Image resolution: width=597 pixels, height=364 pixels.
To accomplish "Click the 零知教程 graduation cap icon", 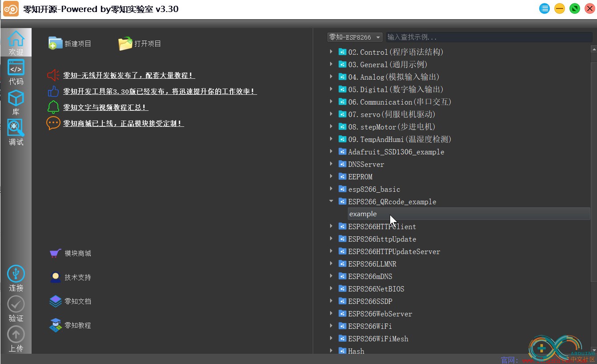I will [x=55, y=325].
